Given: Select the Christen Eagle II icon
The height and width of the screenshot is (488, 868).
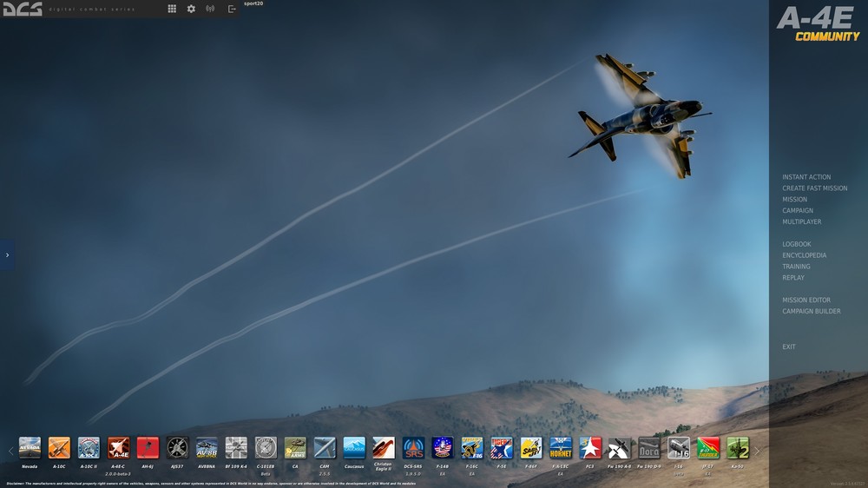Looking at the screenshot, I should tap(384, 447).
